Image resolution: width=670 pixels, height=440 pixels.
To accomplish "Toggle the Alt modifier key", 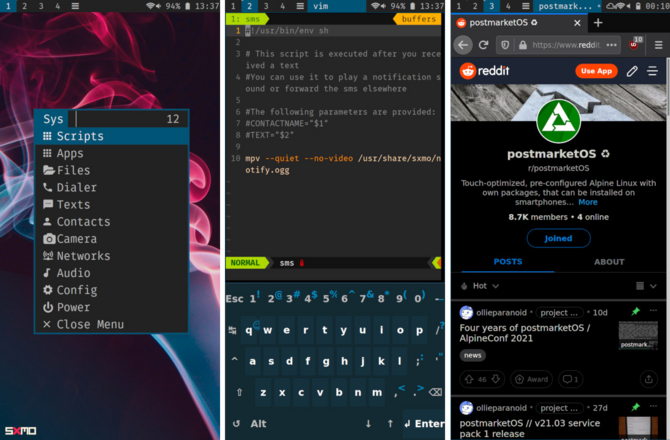I will tap(259, 424).
